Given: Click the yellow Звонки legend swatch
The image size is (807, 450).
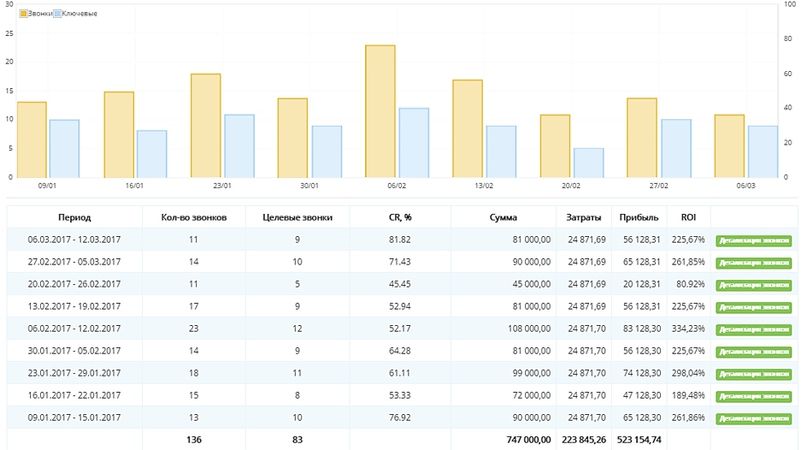Looking at the screenshot, I should click(x=23, y=14).
